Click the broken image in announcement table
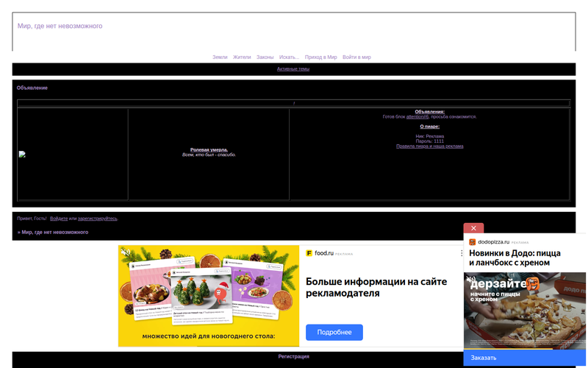 pos(22,155)
